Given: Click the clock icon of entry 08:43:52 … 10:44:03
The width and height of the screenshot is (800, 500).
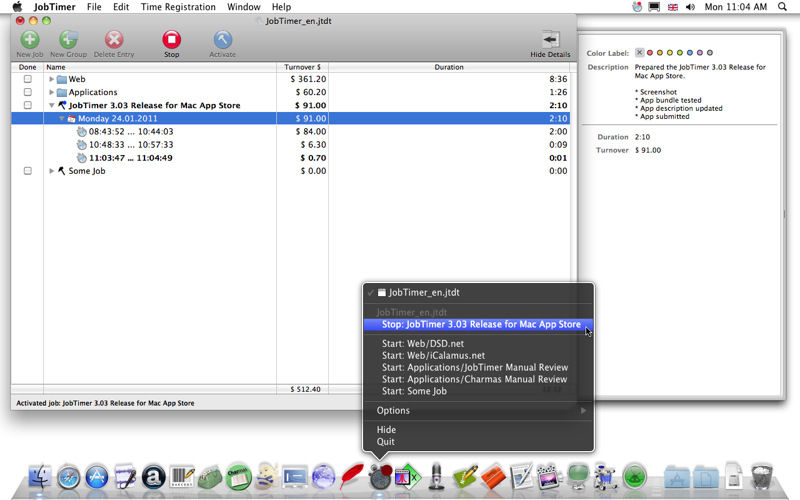Looking at the screenshot, I should [82, 132].
